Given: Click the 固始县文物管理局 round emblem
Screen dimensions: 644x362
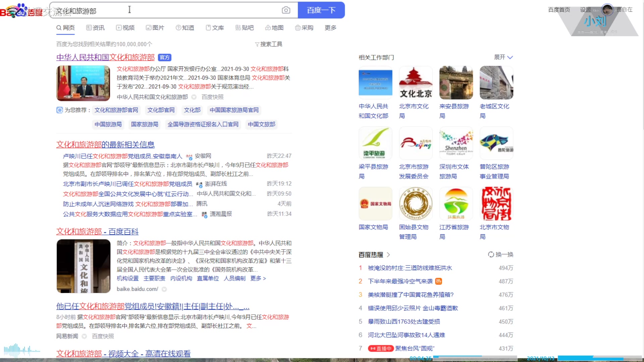Looking at the screenshot, I should pos(416,203).
